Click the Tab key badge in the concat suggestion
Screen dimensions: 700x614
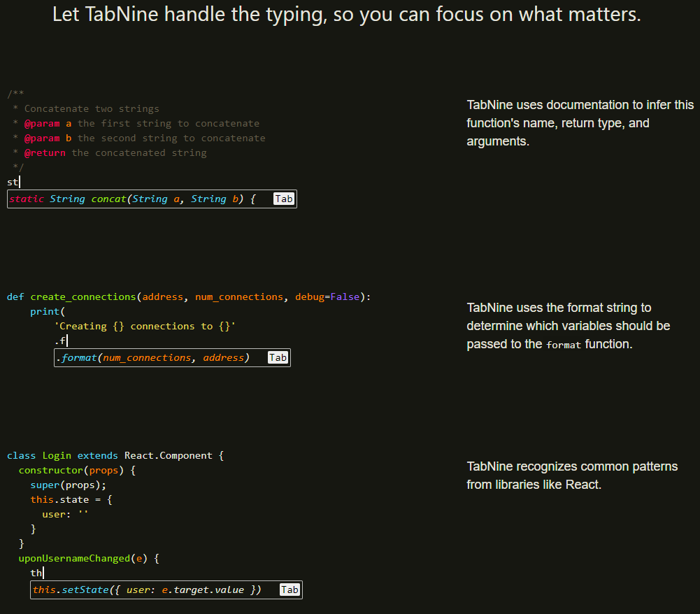284,199
